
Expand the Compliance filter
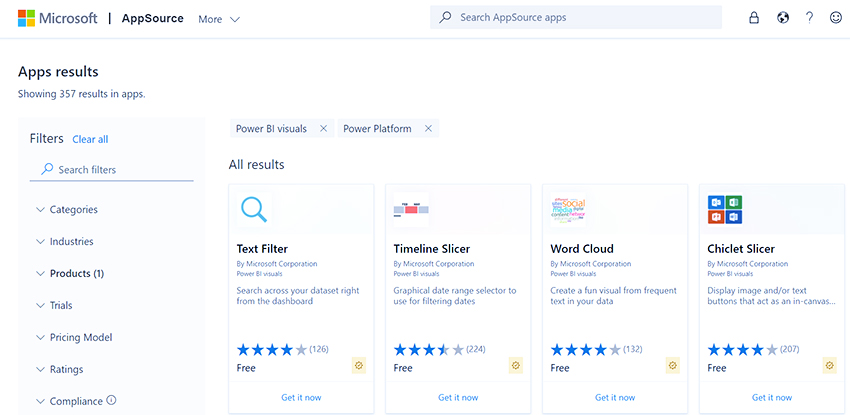point(69,401)
